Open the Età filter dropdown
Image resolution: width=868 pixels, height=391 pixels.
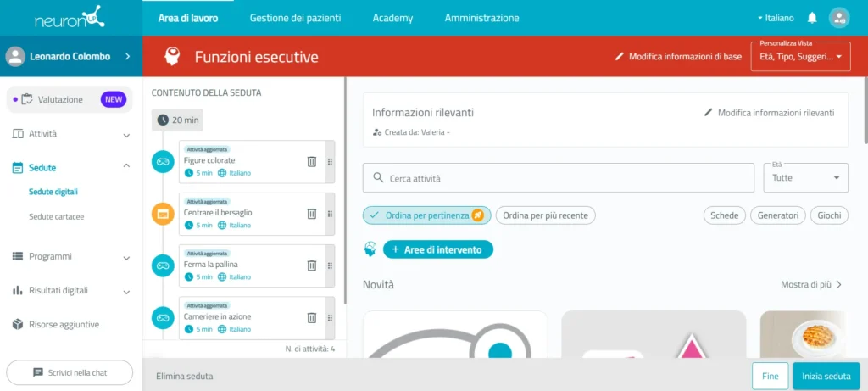(805, 178)
